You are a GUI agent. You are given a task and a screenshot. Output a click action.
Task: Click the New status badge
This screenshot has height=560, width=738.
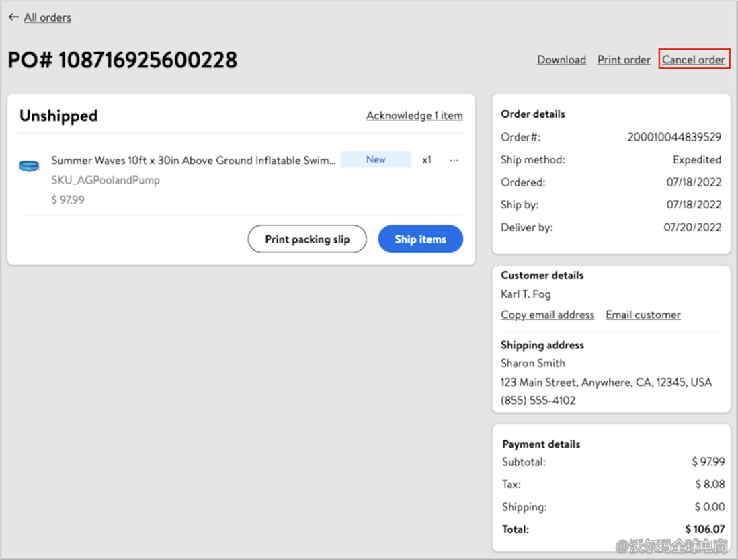tap(376, 159)
